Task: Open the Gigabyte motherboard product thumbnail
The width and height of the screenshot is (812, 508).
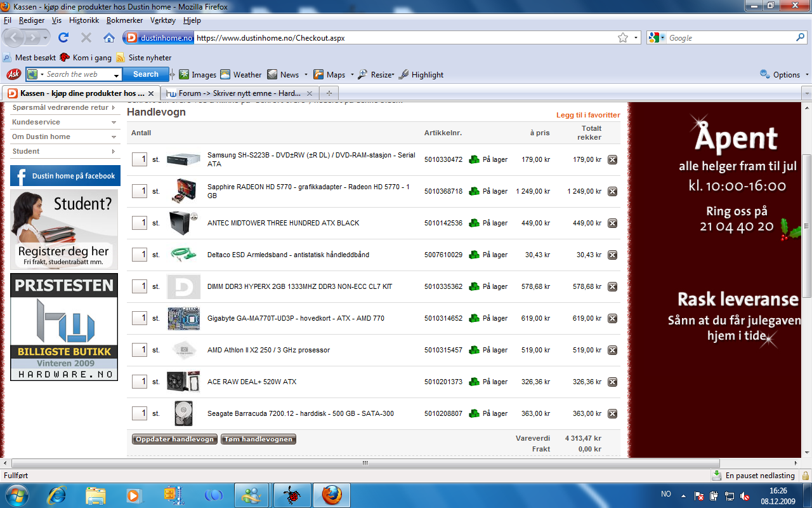Action: click(x=183, y=318)
